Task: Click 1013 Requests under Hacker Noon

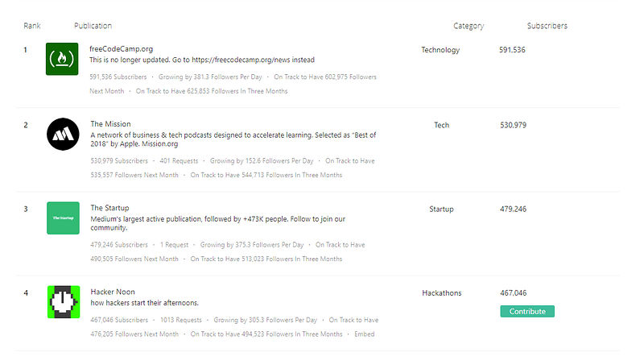Action: (x=180, y=320)
